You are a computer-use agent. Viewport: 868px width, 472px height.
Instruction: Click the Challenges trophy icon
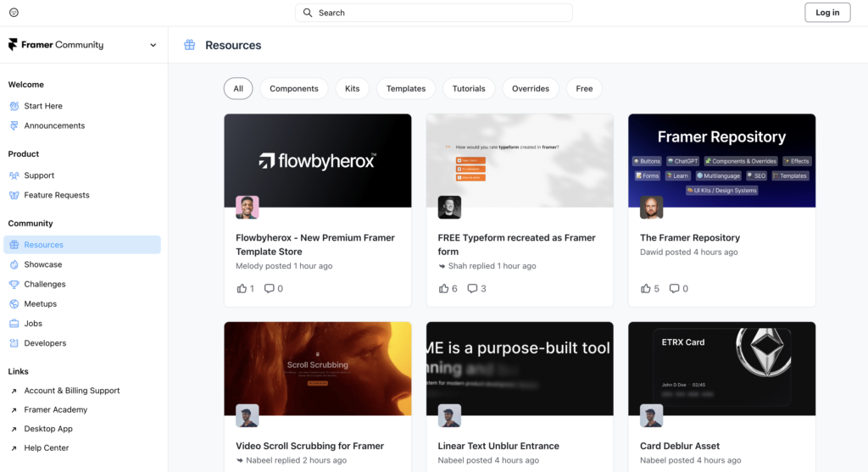tap(14, 284)
